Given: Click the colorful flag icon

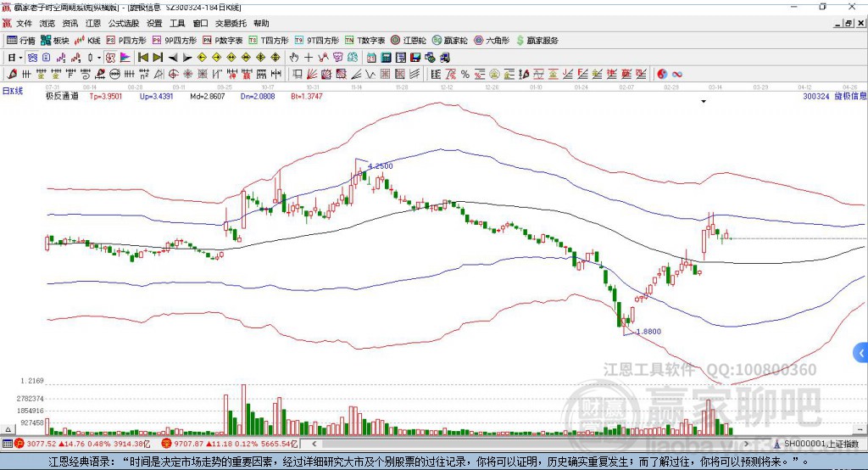Looking at the screenshot, I should 127,58.
